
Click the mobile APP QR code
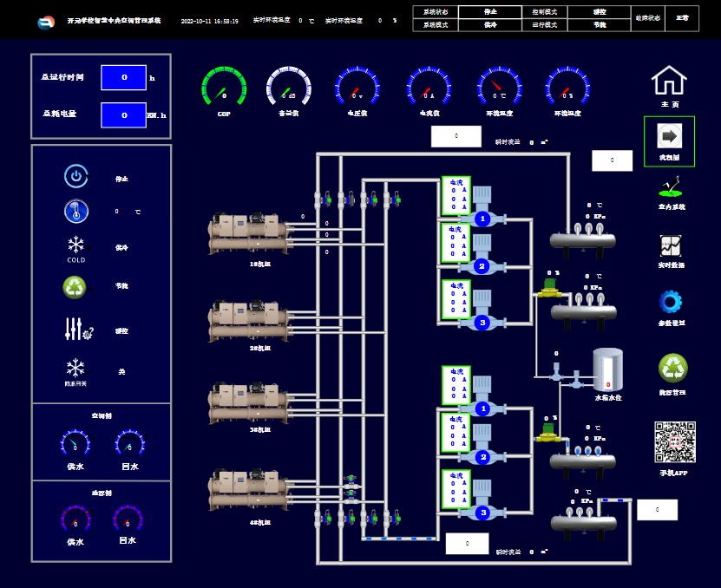pos(674,442)
